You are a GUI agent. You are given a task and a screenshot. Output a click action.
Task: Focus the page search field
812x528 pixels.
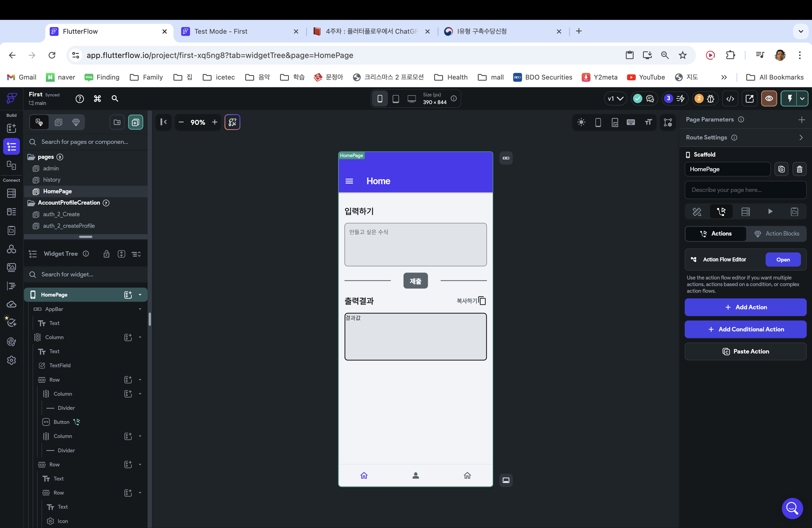tap(86, 142)
